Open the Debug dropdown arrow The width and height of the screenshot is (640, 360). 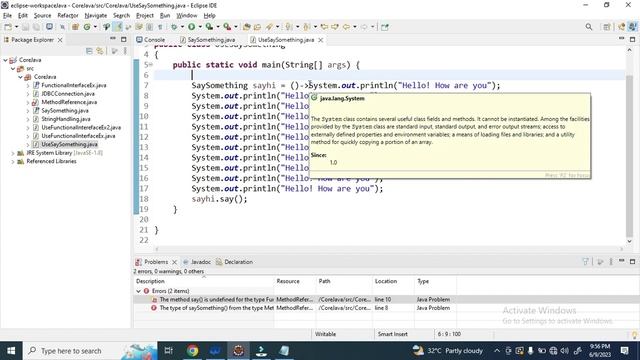click(x=182, y=27)
